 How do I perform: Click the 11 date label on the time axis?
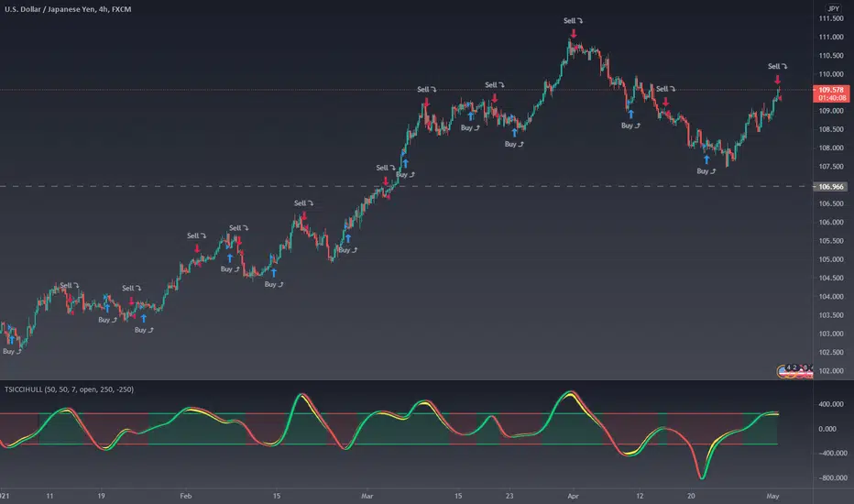coord(49,496)
